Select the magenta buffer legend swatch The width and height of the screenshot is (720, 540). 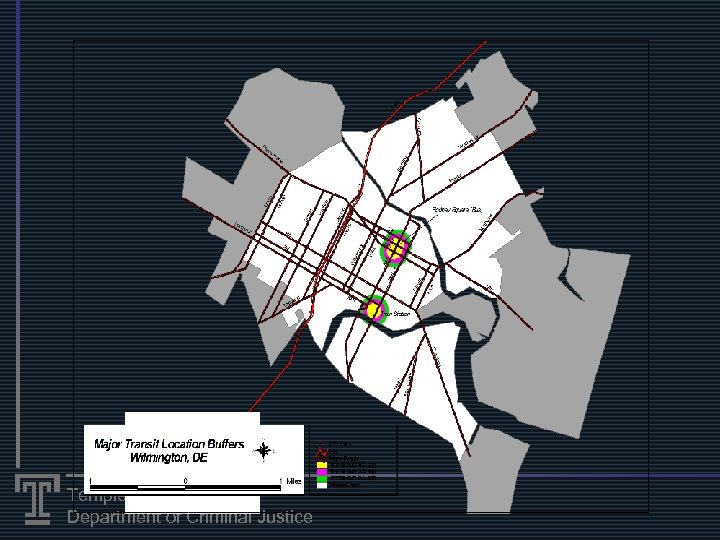coord(322,472)
